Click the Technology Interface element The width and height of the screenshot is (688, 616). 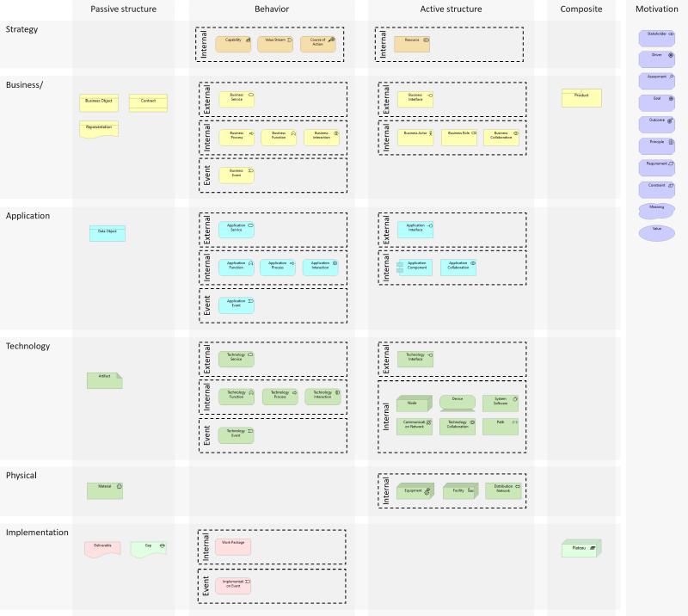pyautogui.click(x=415, y=359)
